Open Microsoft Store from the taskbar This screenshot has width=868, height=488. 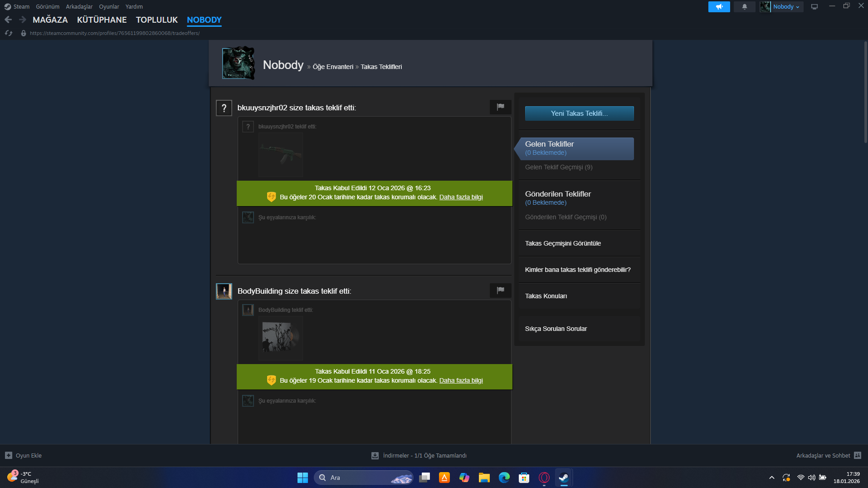524,478
